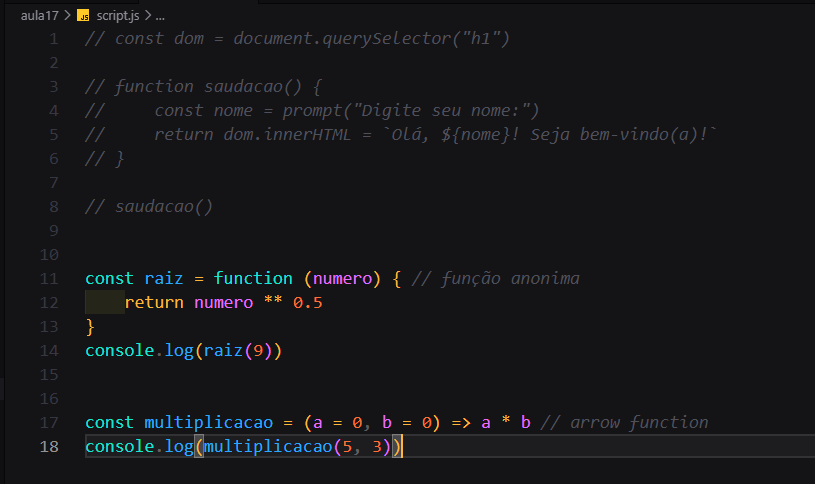Click the 'numero' parameter on line 11
Viewport: 815px width, 484px height.
pyautogui.click(x=343, y=279)
